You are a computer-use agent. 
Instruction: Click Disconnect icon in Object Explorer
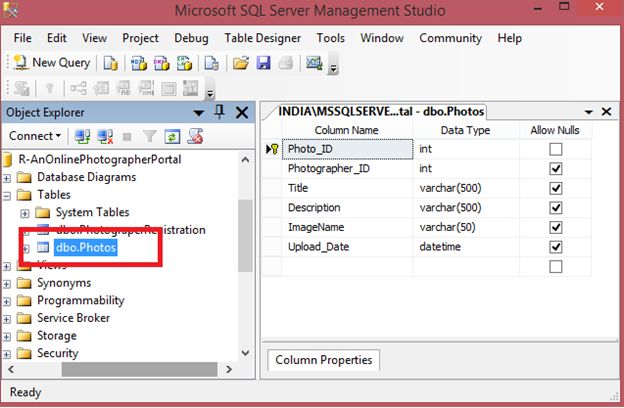(x=105, y=137)
